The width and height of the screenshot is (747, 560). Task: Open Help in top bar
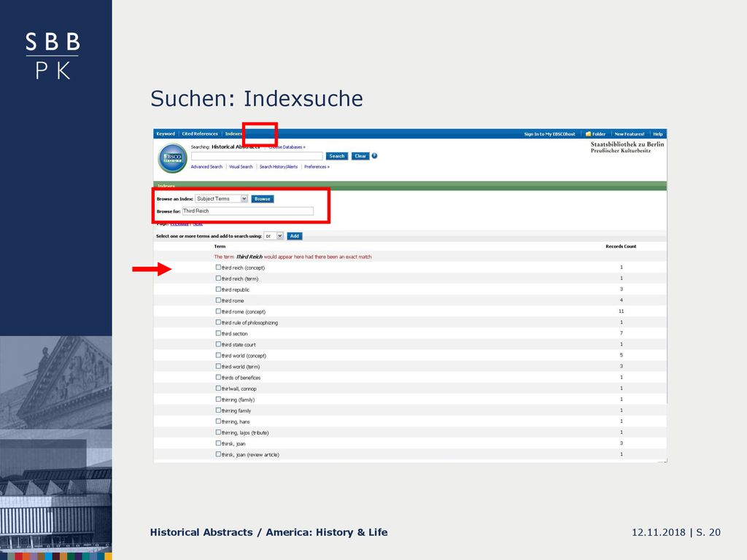(658, 134)
